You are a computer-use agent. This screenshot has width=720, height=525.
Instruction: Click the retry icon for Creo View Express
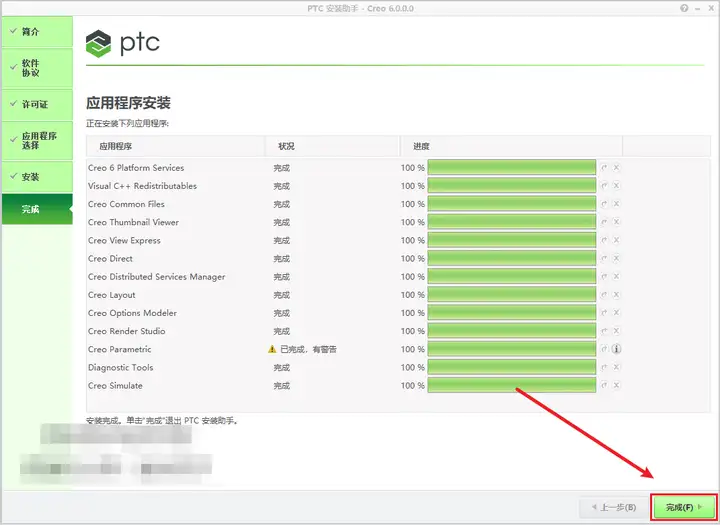(x=604, y=240)
